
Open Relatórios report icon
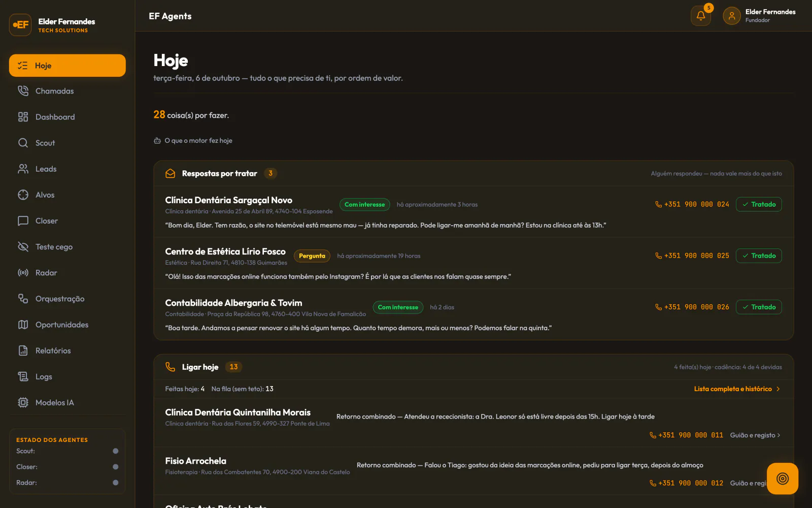[23, 351]
